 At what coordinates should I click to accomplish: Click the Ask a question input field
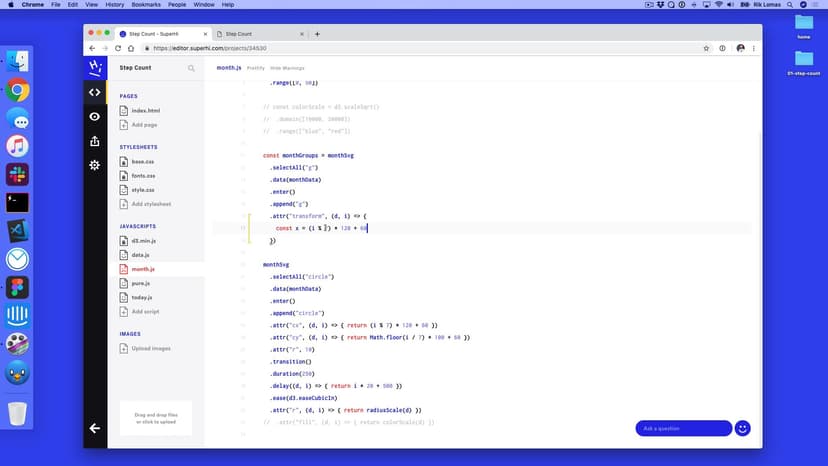click(x=683, y=428)
